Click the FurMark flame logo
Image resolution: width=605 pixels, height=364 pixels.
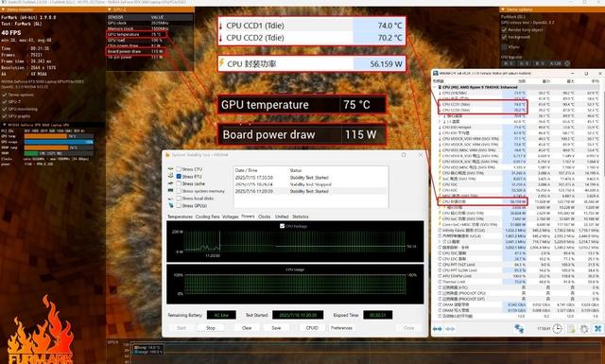tap(41, 330)
